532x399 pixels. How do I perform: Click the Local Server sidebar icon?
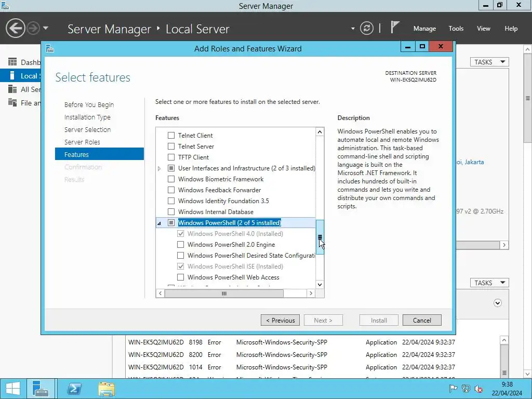tap(12, 75)
